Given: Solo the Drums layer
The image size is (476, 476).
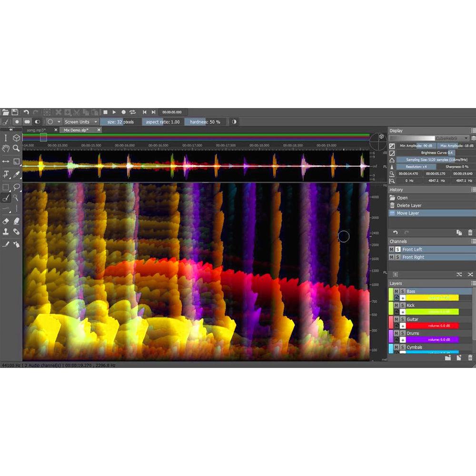Looking at the screenshot, I should (402, 333).
